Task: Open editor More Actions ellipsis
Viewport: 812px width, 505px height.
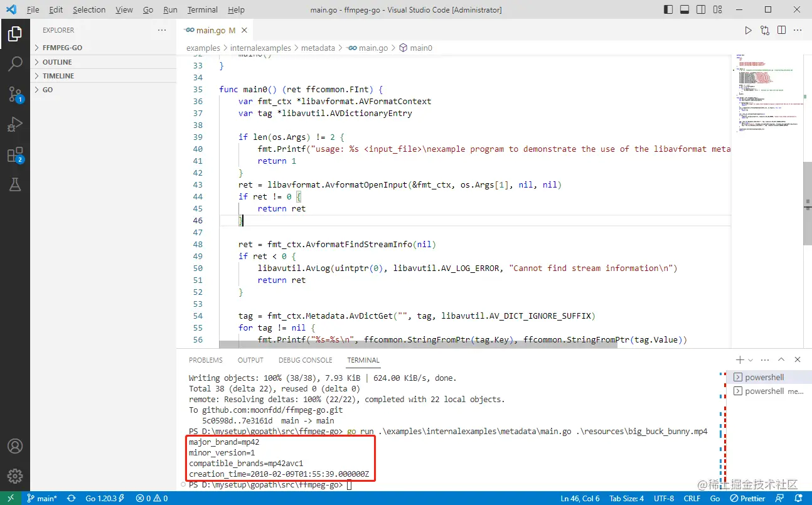Action: [x=798, y=30]
